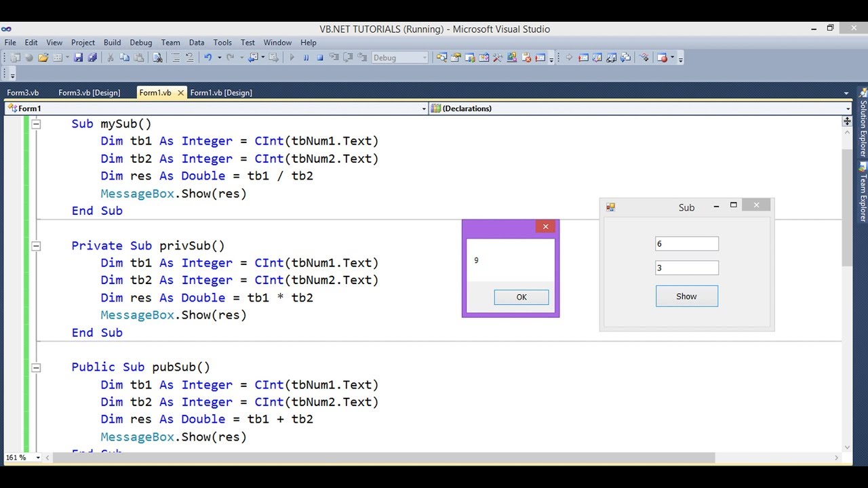Image resolution: width=868 pixels, height=488 pixels.
Task: Open the Tools menu
Action: [x=222, y=43]
